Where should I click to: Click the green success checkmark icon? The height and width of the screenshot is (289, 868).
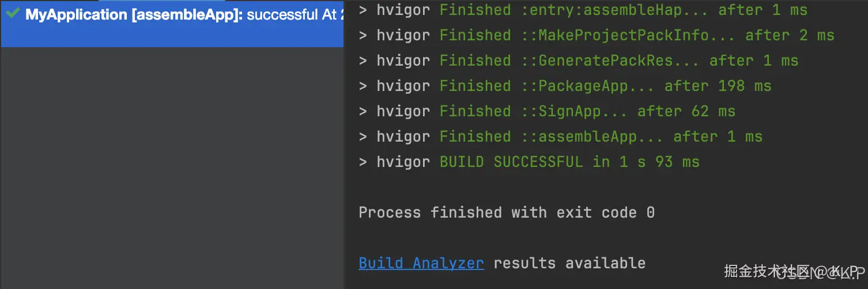click(13, 13)
